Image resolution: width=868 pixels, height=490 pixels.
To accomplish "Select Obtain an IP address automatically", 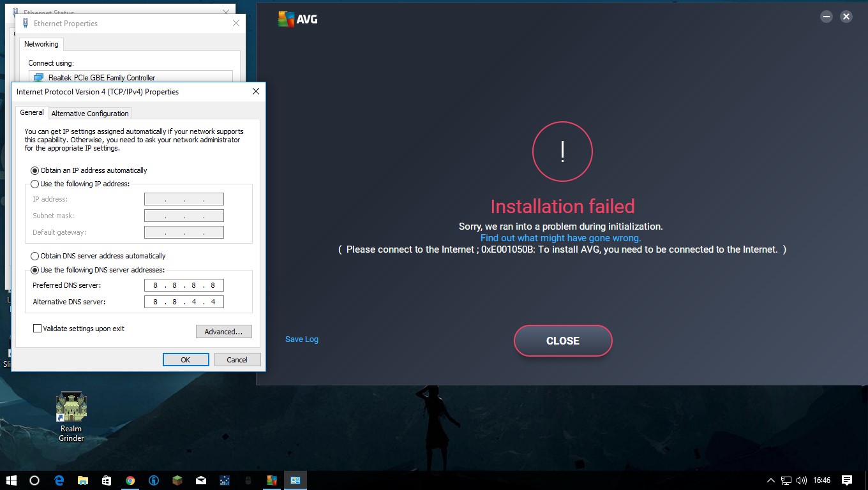I will [35, 170].
